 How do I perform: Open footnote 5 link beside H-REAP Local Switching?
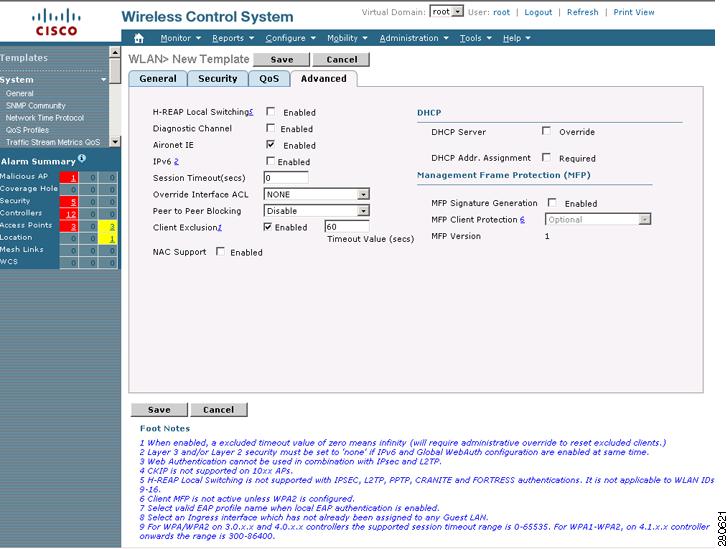coord(251,112)
